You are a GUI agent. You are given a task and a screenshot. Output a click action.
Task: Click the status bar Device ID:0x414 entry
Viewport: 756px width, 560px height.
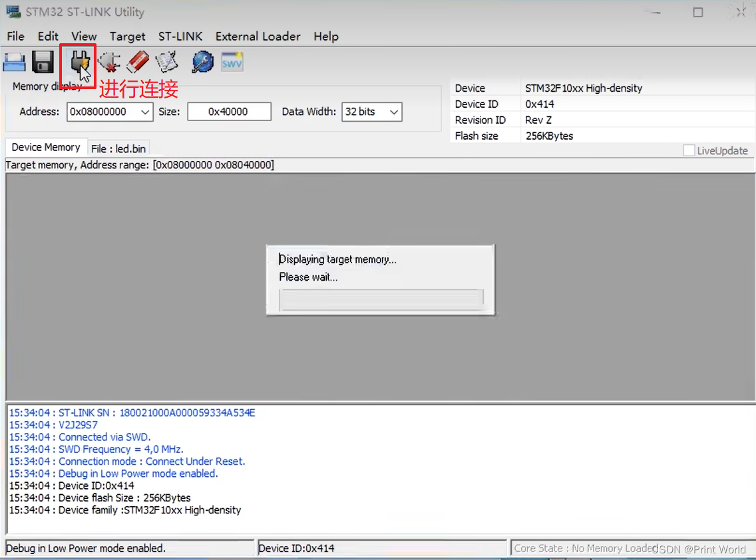pyautogui.click(x=382, y=548)
